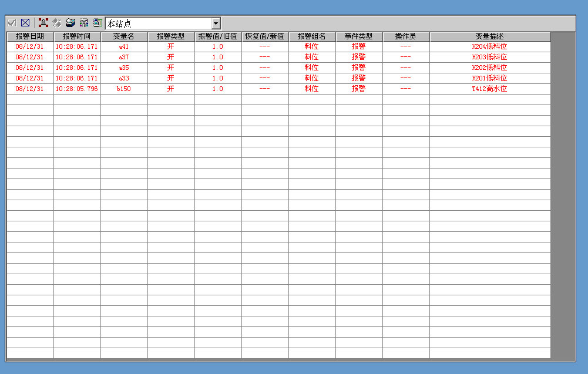Click the 1.0 alarm value in the a41 row
The height and width of the screenshot is (374, 588).
(x=218, y=46)
